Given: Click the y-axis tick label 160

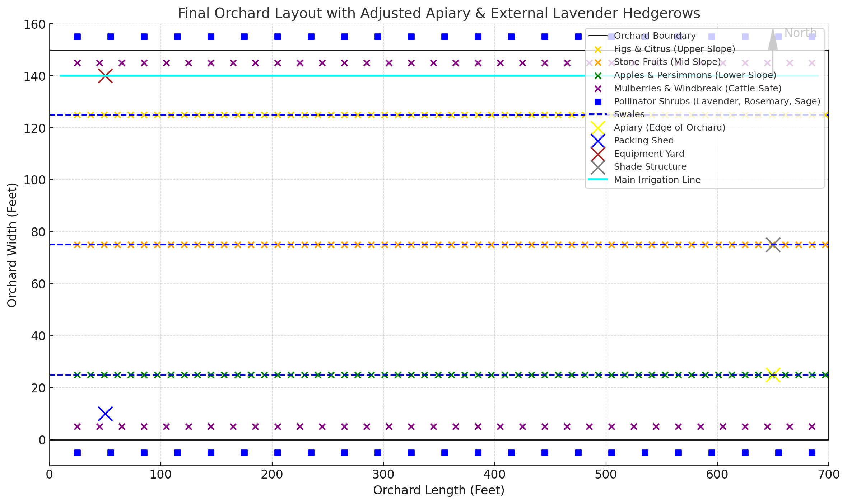Looking at the screenshot, I should click(x=34, y=24).
